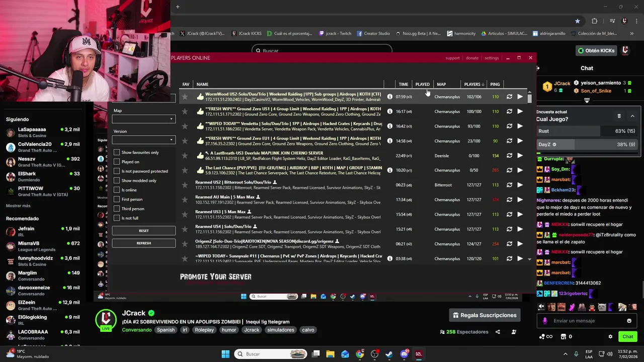Open the launcher settings menu
The image size is (644, 362).
pos(492,58)
